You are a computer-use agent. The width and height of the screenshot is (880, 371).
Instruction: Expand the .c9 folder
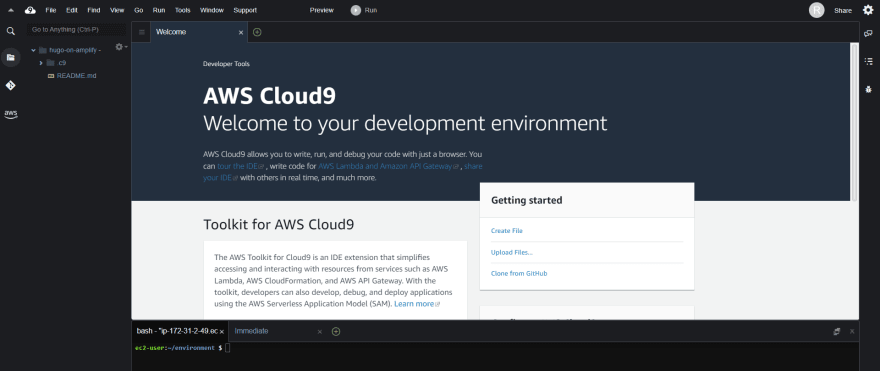(41, 63)
